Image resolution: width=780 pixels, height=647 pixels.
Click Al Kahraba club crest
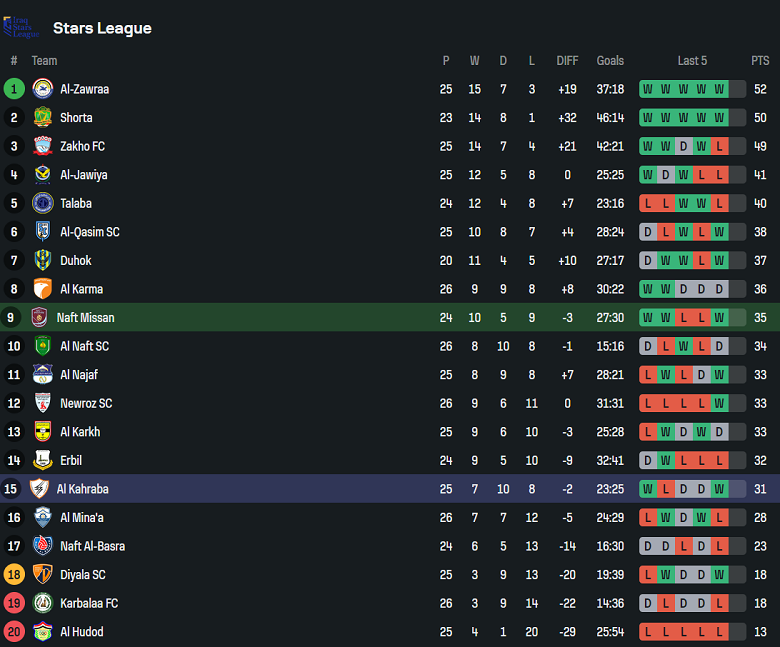pos(39,489)
